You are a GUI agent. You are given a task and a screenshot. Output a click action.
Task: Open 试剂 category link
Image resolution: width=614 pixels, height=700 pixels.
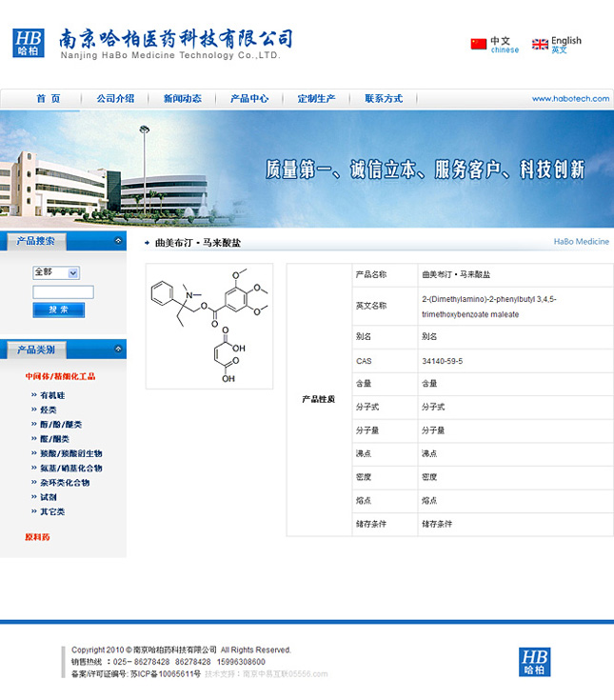point(49,497)
